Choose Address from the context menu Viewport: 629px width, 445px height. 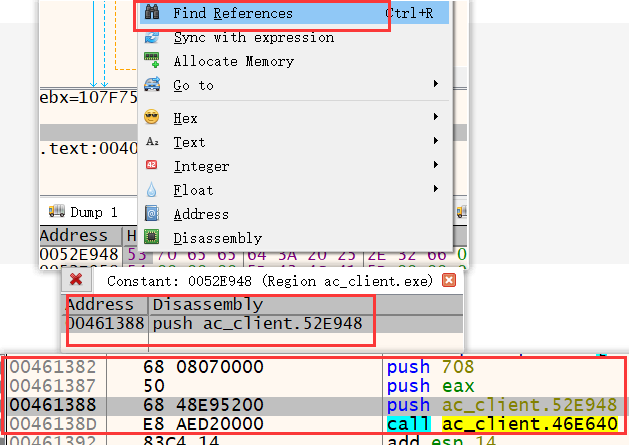click(200, 214)
